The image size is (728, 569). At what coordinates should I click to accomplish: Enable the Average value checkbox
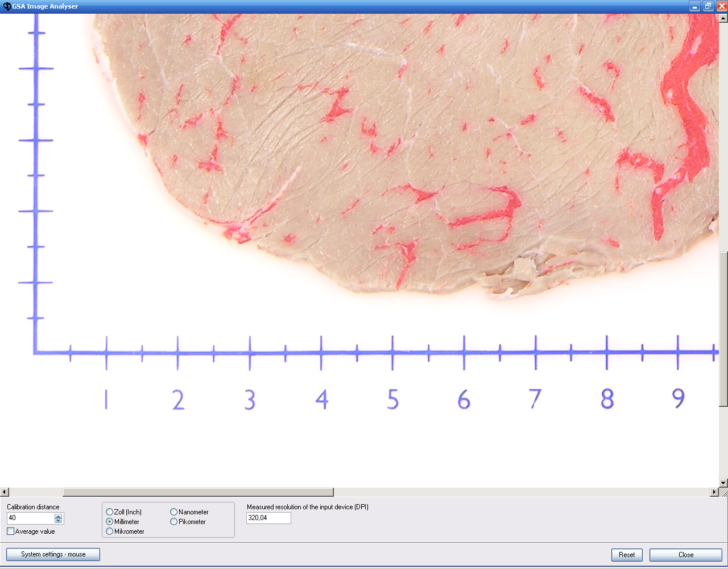tap(10, 531)
